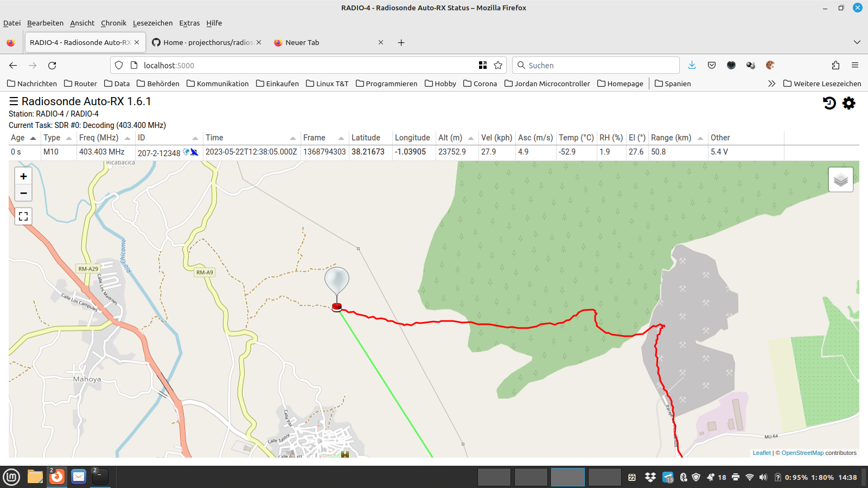Open the Ansicht menu
The width and height of the screenshot is (868, 488).
click(x=82, y=23)
